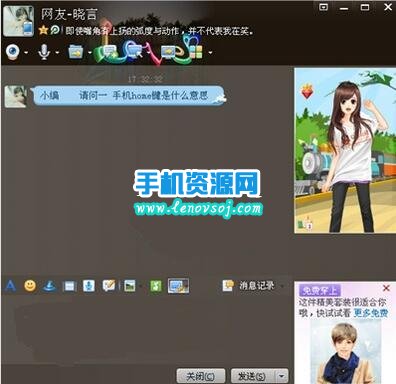Open the 更多免费 link
Viewport: 396px width, 384px height.
[371, 313]
